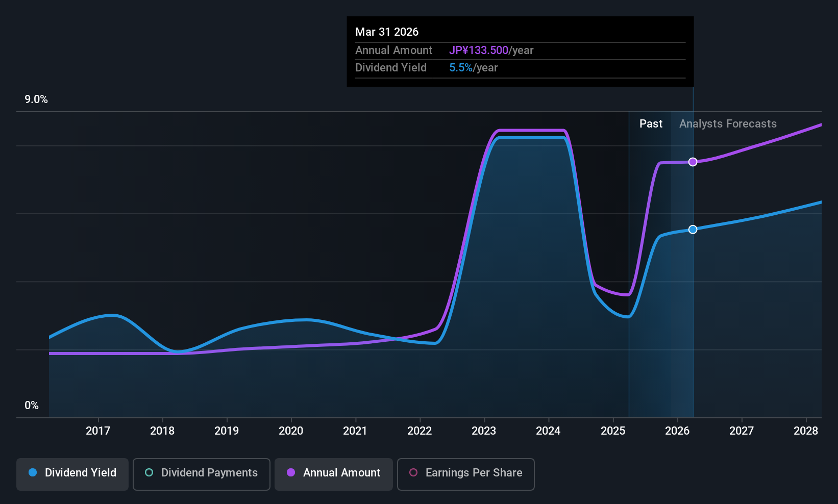Enable the Earnings Per Share series
The image size is (838, 504).
coord(466,474)
